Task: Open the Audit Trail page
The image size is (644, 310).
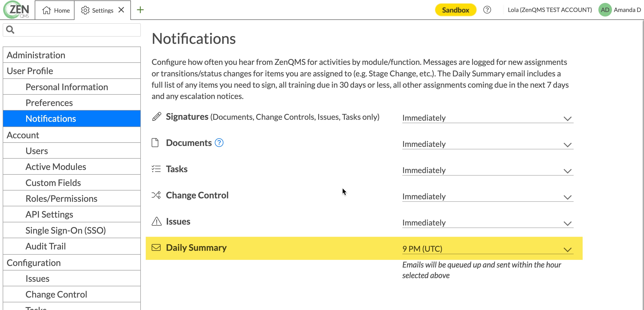Action: click(x=46, y=246)
